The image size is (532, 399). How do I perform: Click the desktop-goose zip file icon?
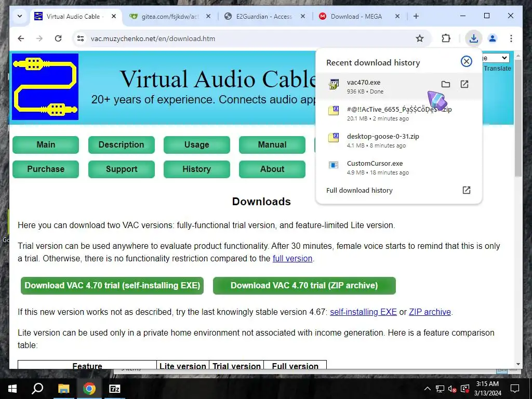334,137
